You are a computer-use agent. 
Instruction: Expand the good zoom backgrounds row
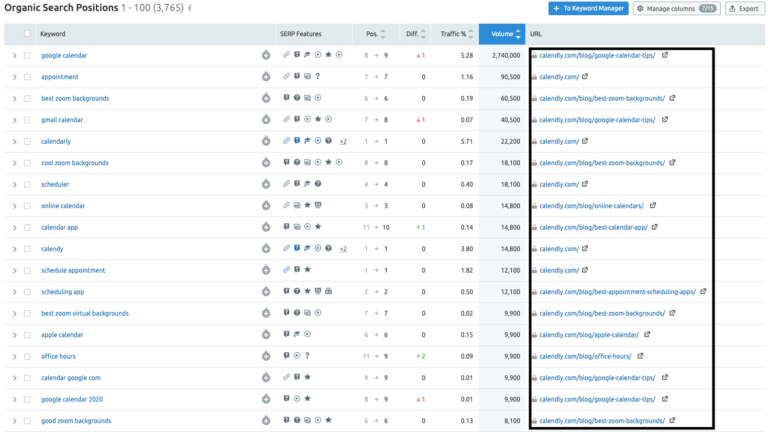tap(14, 421)
